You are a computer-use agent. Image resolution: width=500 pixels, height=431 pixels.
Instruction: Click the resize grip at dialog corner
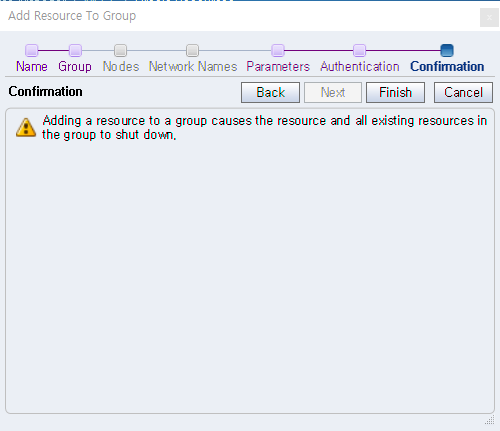(490, 420)
